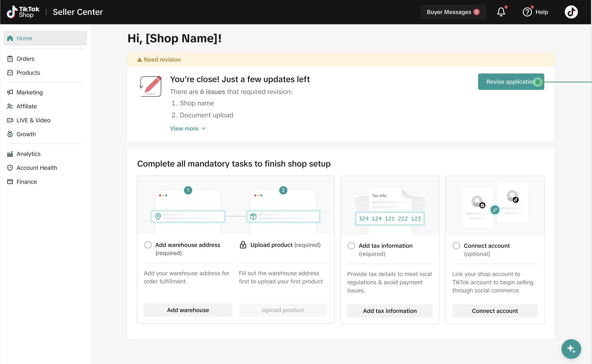Click the link icon in Connect account card

(x=495, y=210)
